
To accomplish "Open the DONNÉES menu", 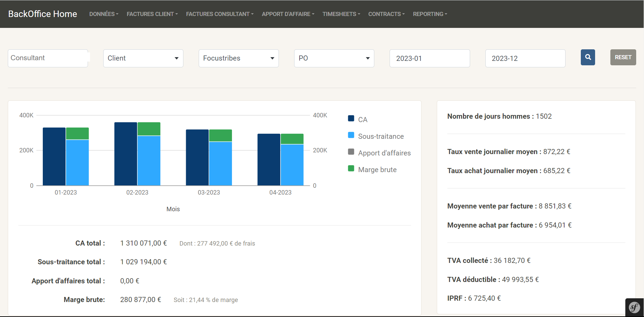I will point(104,14).
